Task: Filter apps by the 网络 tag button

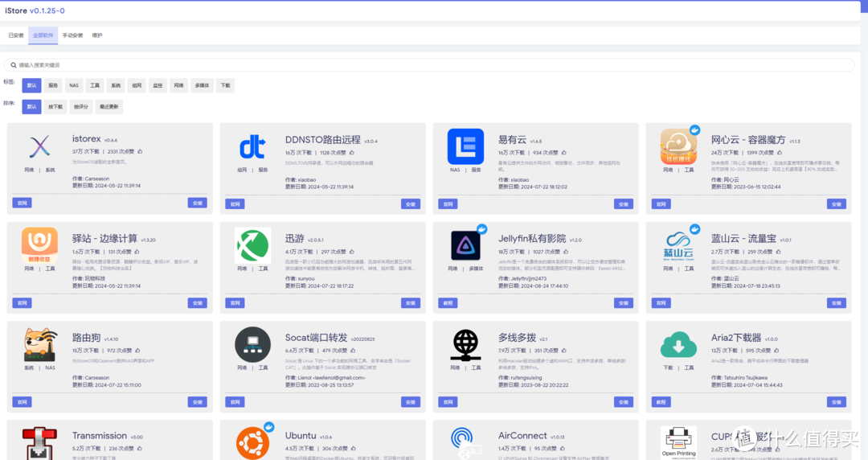Action: coord(178,85)
